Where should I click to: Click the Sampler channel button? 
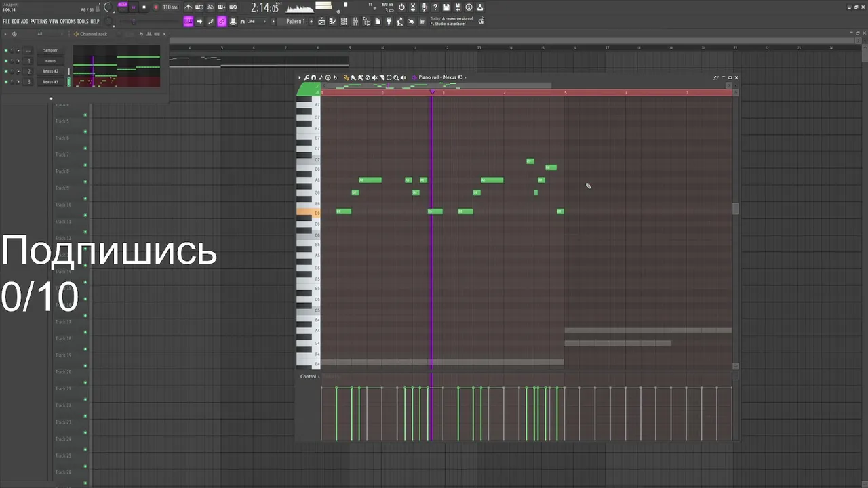50,50
